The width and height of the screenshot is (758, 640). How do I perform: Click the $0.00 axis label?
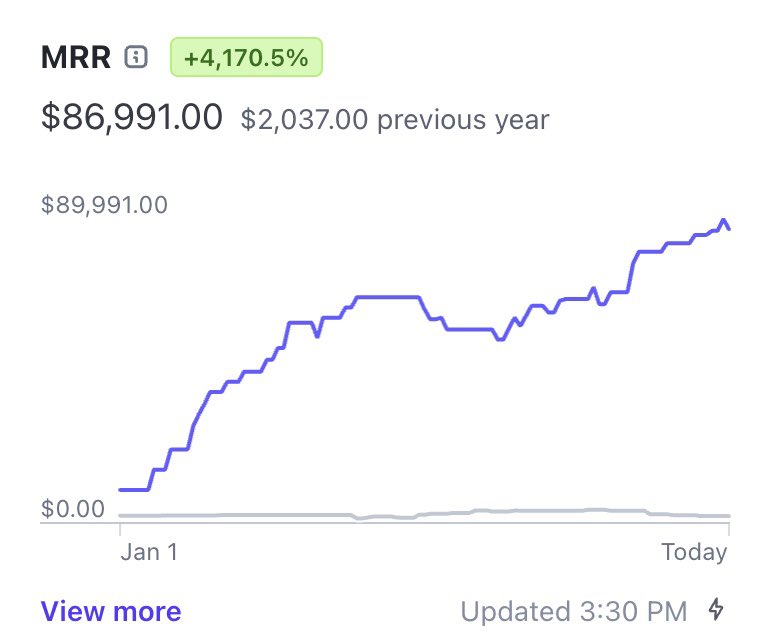click(73, 509)
